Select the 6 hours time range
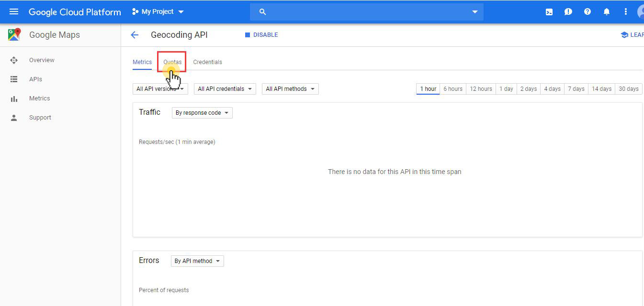The image size is (644, 306). 453,89
